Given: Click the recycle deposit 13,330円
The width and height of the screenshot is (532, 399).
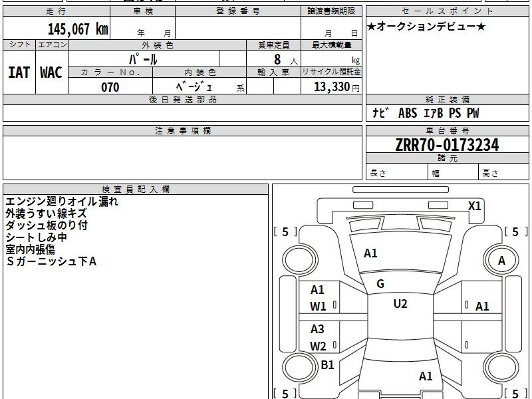Looking at the screenshot, I should pyautogui.click(x=336, y=87).
